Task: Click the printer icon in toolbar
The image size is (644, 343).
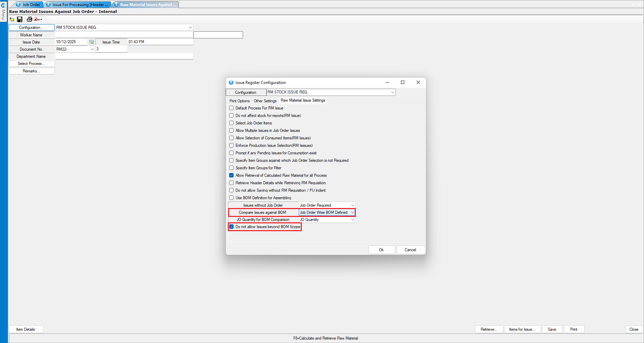Action: click(x=29, y=19)
